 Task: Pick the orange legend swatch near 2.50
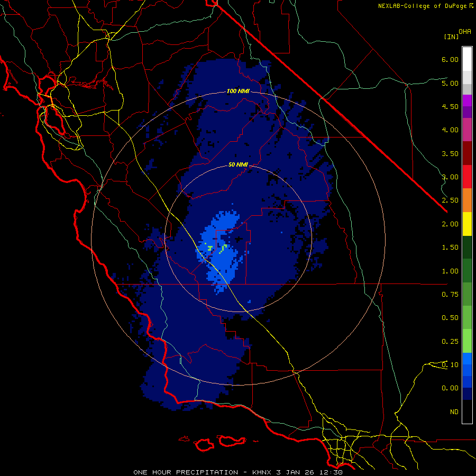[x=467, y=200]
